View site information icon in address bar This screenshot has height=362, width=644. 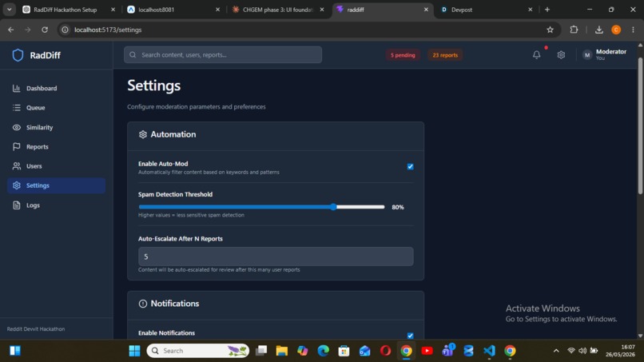click(65, 30)
